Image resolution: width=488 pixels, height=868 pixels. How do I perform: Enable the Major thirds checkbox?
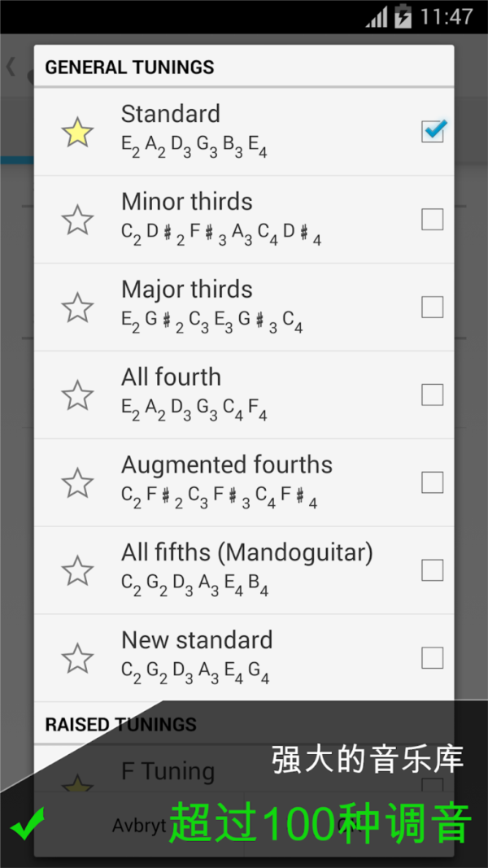433,308
